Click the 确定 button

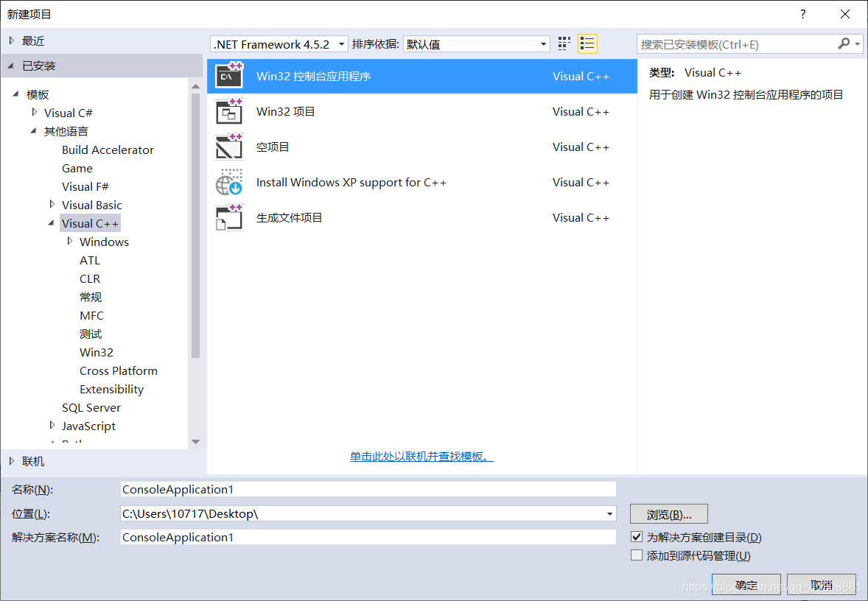coord(746,585)
